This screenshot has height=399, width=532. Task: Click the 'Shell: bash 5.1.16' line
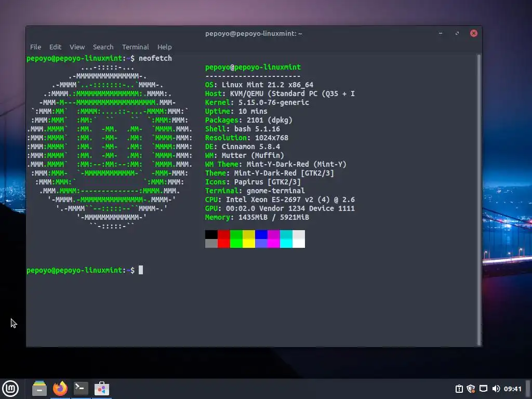[243, 129]
